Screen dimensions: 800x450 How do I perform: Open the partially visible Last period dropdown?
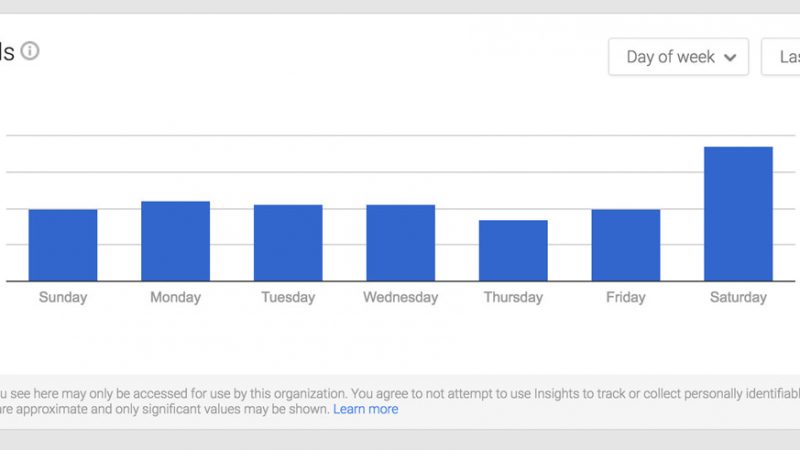click(781, 57)
